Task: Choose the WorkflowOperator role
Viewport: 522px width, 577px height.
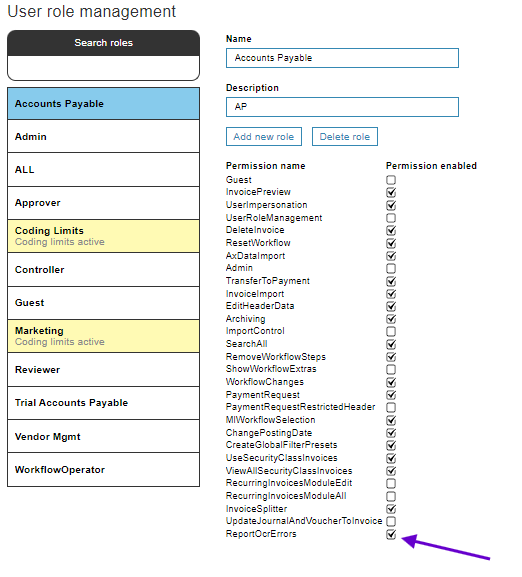Action: point(103,470)
